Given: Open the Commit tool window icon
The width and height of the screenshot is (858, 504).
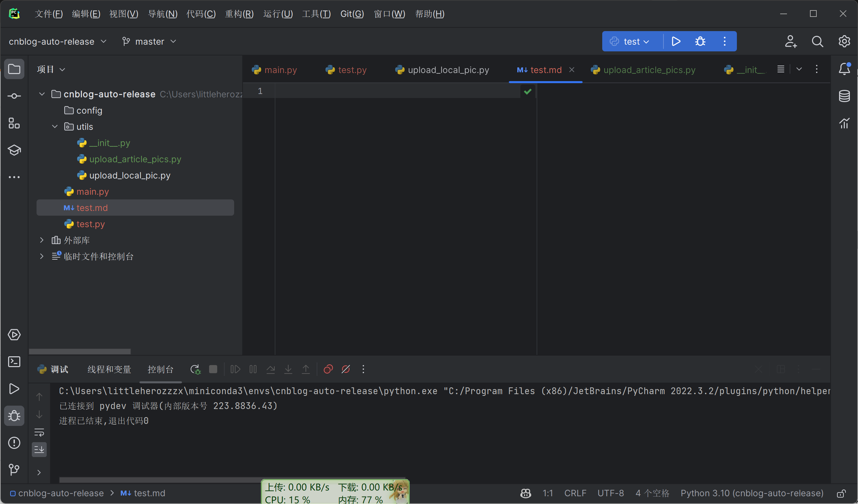Looking at the screenshot, I should click(14, 96).
